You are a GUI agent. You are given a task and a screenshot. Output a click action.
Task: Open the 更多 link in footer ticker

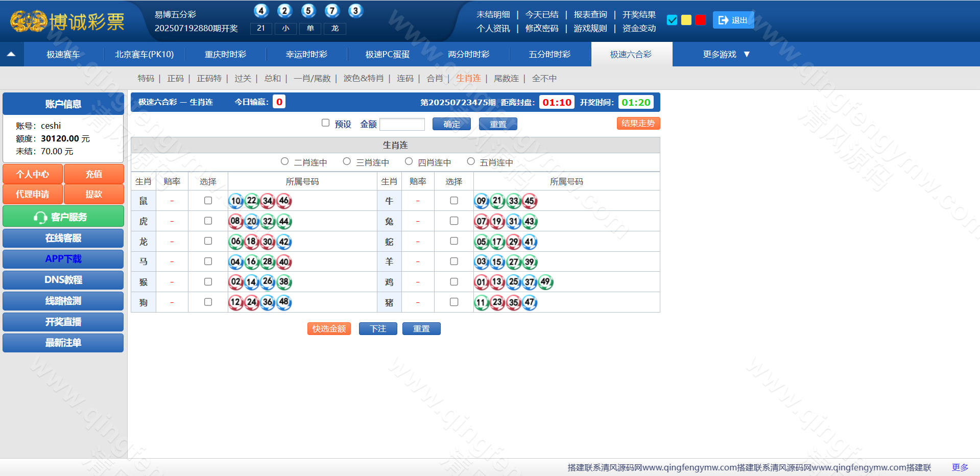pyautogui.click(x=960, y=467)
